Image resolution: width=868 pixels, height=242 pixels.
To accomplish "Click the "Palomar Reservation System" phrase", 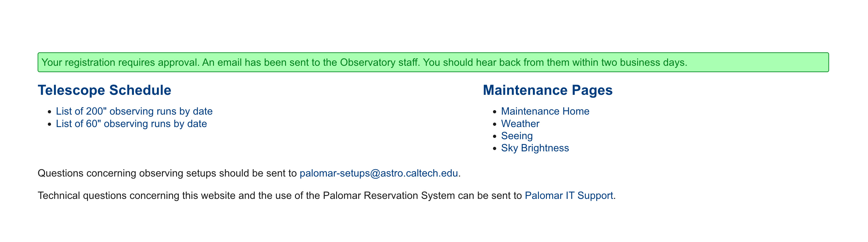I will (388, 195).
